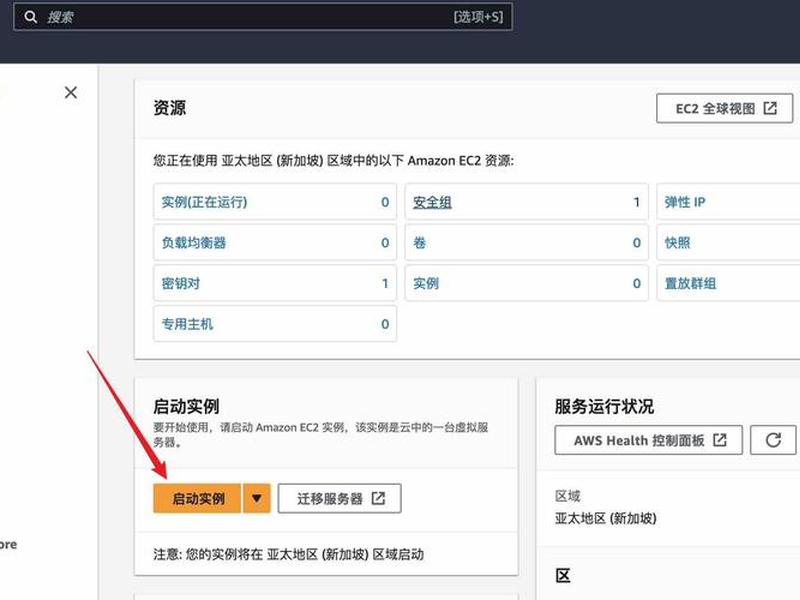Open 弹性 IP resource link
800x600 pixels.
pos(685,202)
